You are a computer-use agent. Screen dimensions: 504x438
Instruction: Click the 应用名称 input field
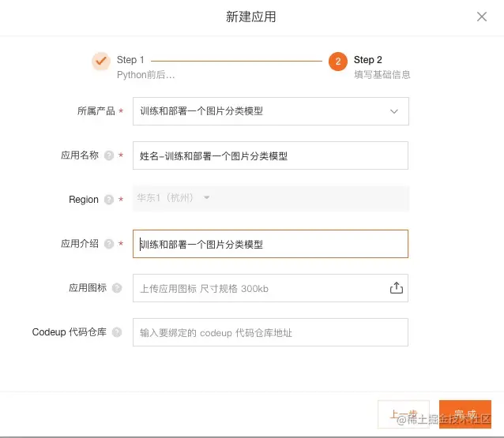[270, 155]
